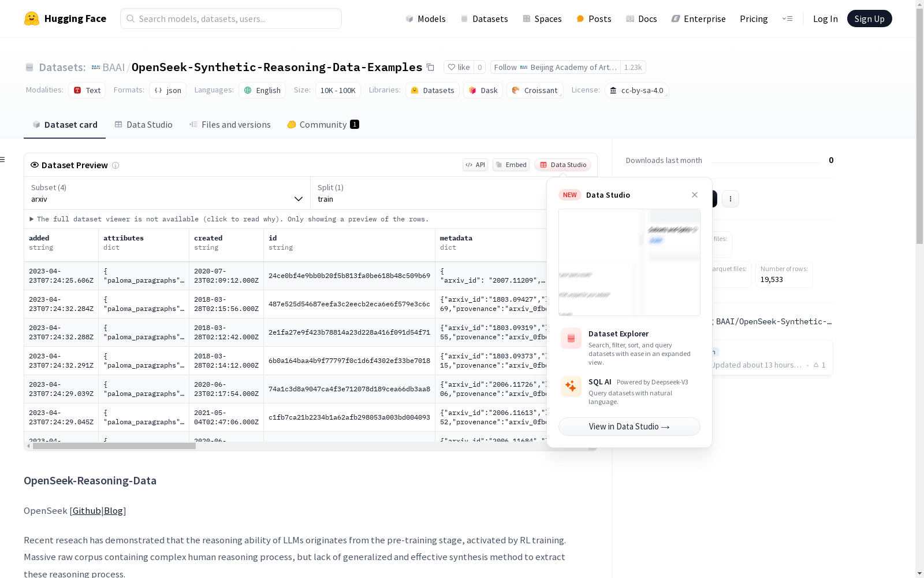Image resolution: width=924 pixels, height=578 pixels.
Task: Click the BAAI organization avatar icon
Action: [x=96, y=67]
